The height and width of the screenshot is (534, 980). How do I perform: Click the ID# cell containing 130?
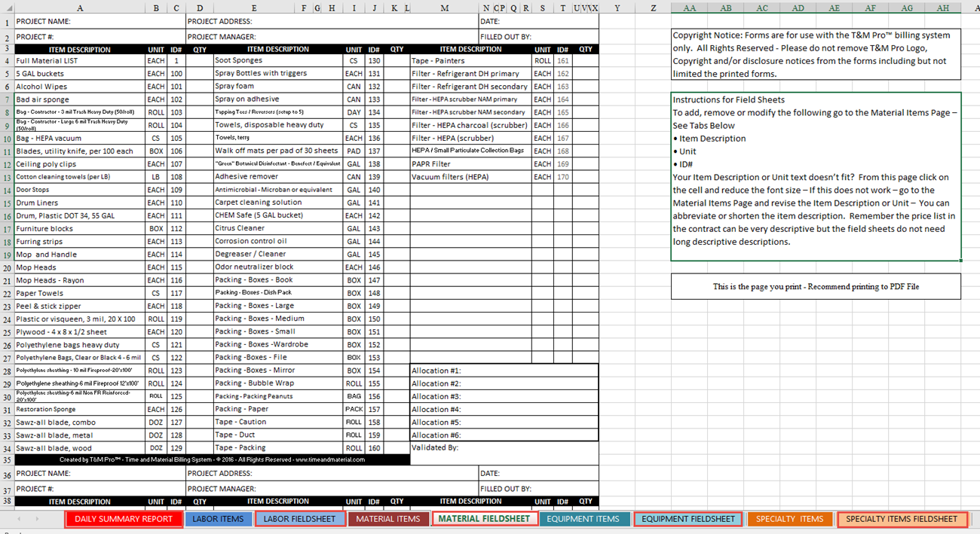(375, 60)
